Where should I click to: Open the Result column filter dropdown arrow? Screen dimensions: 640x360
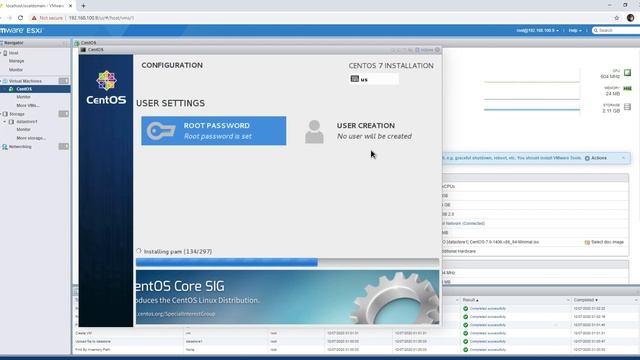tap(567, 300)
